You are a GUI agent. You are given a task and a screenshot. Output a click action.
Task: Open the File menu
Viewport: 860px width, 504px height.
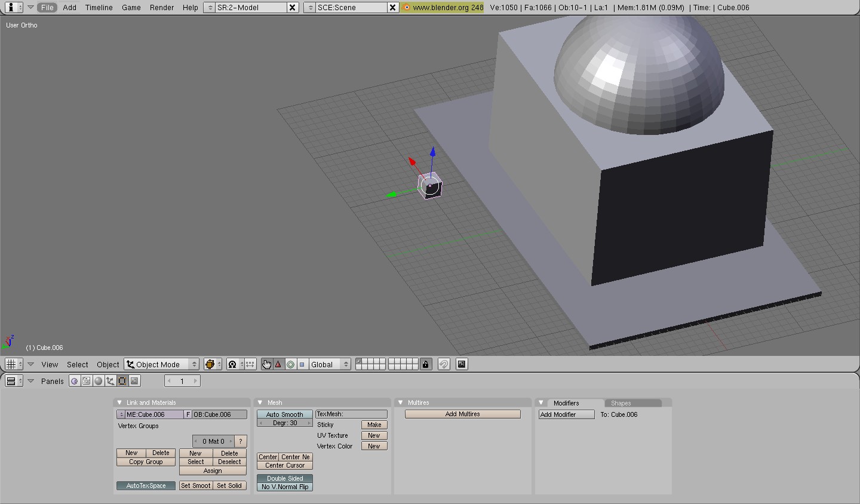click(x=47, y=7)
